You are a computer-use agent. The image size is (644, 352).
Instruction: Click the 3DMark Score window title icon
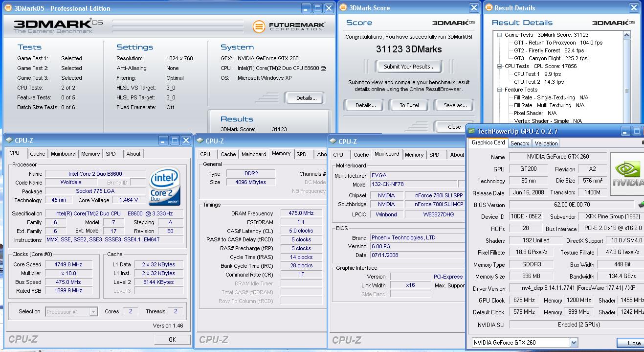pos(343,8)
